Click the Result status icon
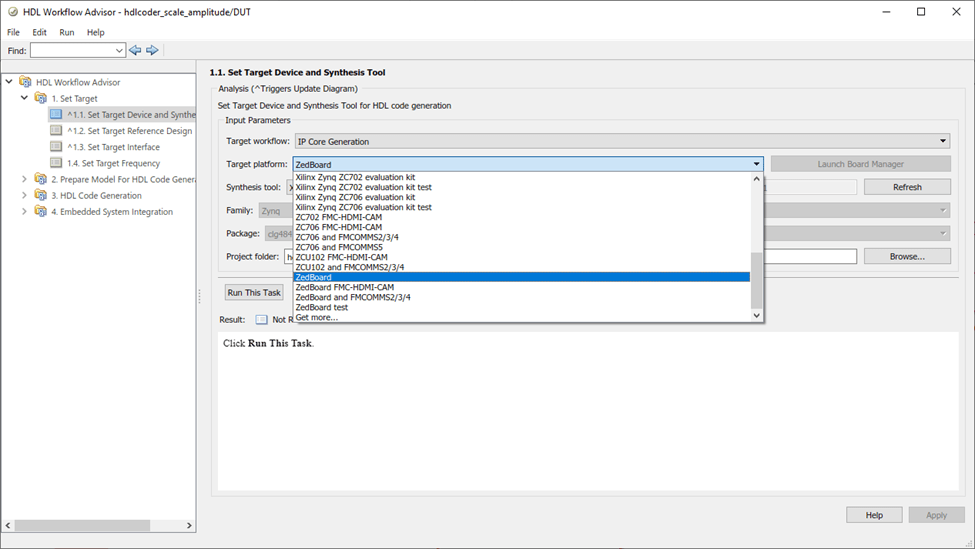 pyautogui.click(x=262, y=320)
